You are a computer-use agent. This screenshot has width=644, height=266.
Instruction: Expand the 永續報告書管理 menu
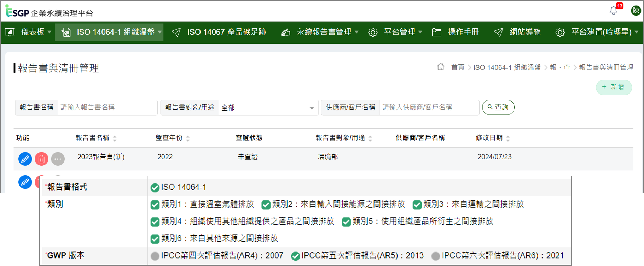356,32
